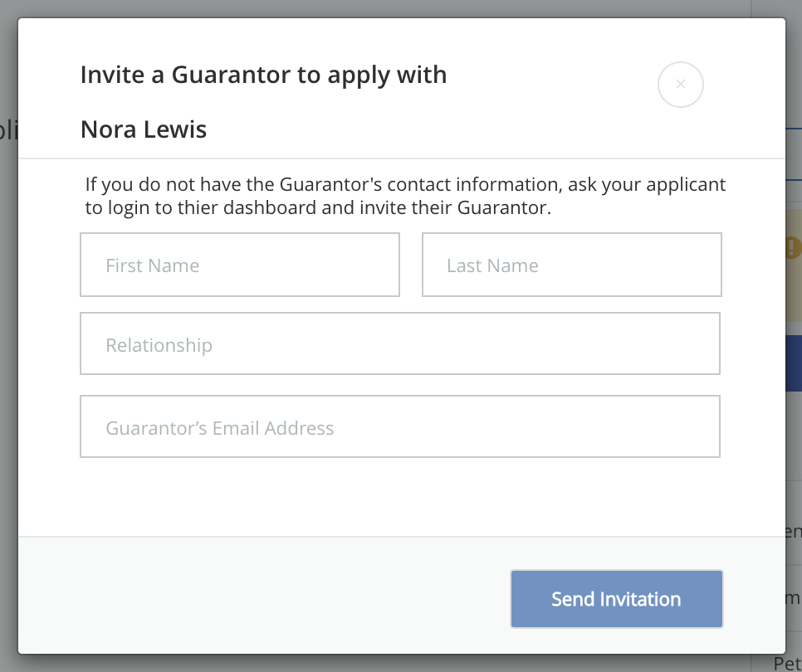The width and height of the screenshot is (802, 672).
Task: Click into the Last Name field
Action: pyautogui.click(x=572, y=265)
